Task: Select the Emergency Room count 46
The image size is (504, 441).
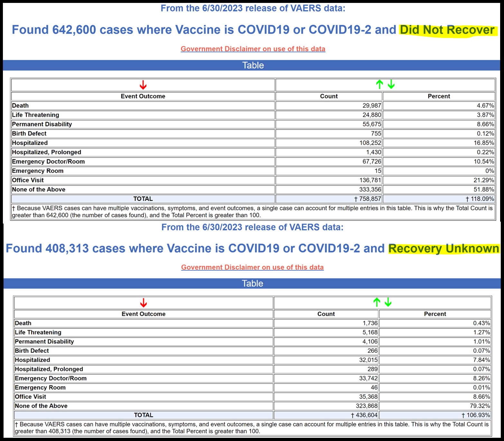Action: click(374, 388)
